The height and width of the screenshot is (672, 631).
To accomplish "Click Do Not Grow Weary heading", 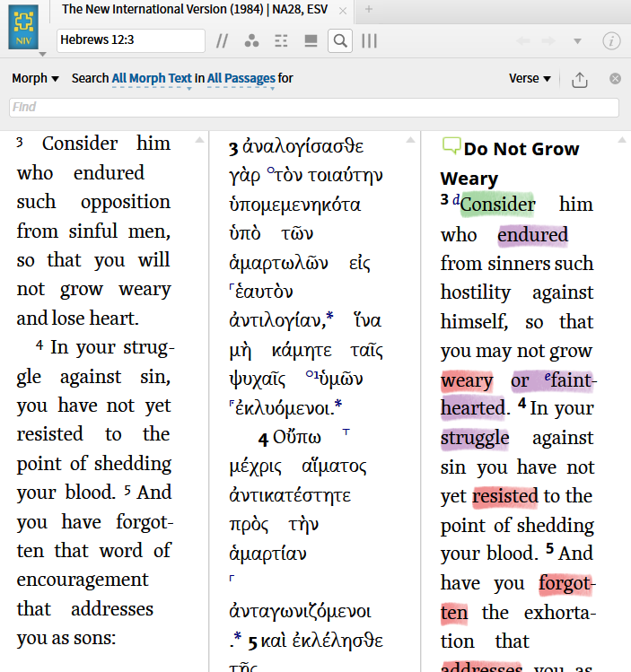I will (x=510, y=163).
